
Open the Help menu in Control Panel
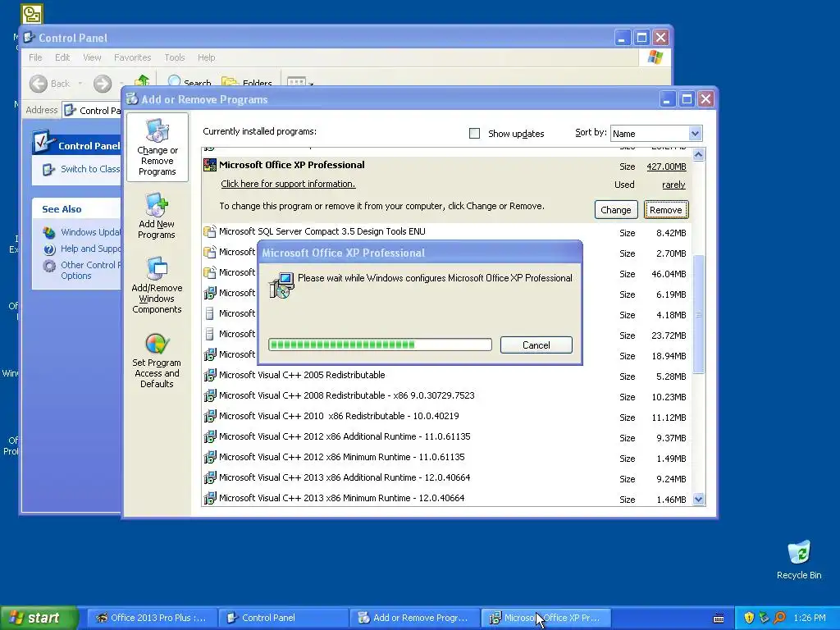point(206,57)
